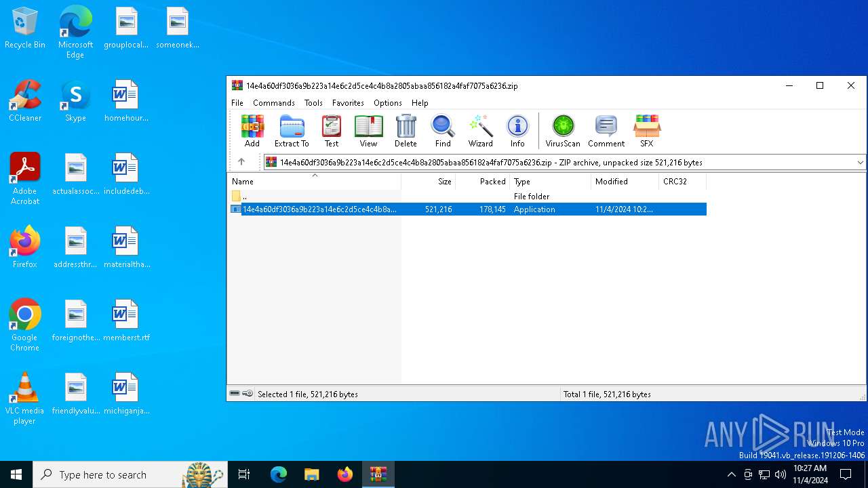Image resolution: width=868 pixels, height=488 pixels.
Task: Click the drive icon in status bar
Action: point(235,394)
